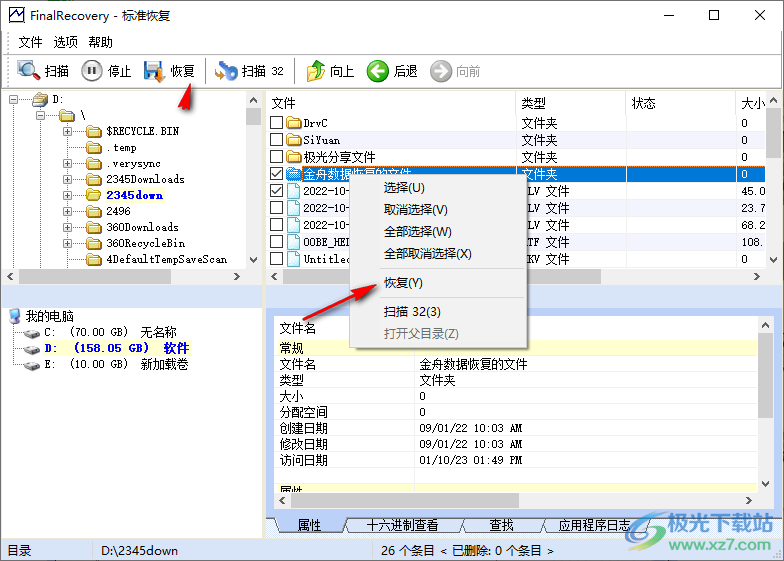Click the SiYuan folder icon in file list
The image size is (784, 561).
[x=294, y=140]
